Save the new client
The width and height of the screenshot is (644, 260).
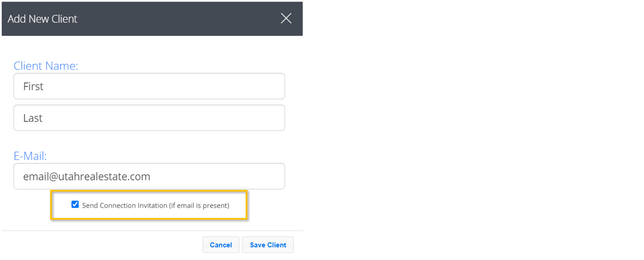pyautogui.click(x=268, y=245)
